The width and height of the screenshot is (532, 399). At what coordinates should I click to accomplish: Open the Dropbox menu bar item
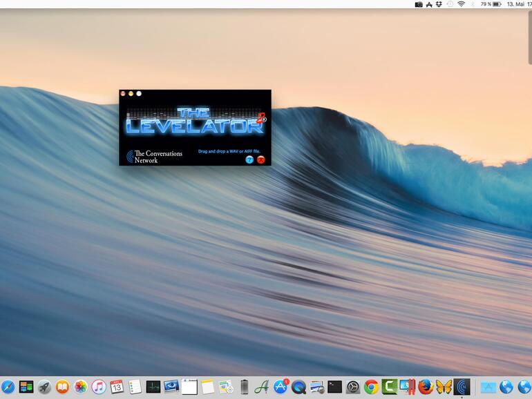click(439, 4)
